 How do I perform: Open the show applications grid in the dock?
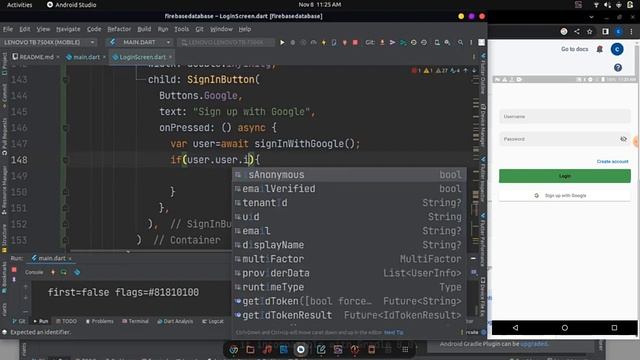pos(405,349)
